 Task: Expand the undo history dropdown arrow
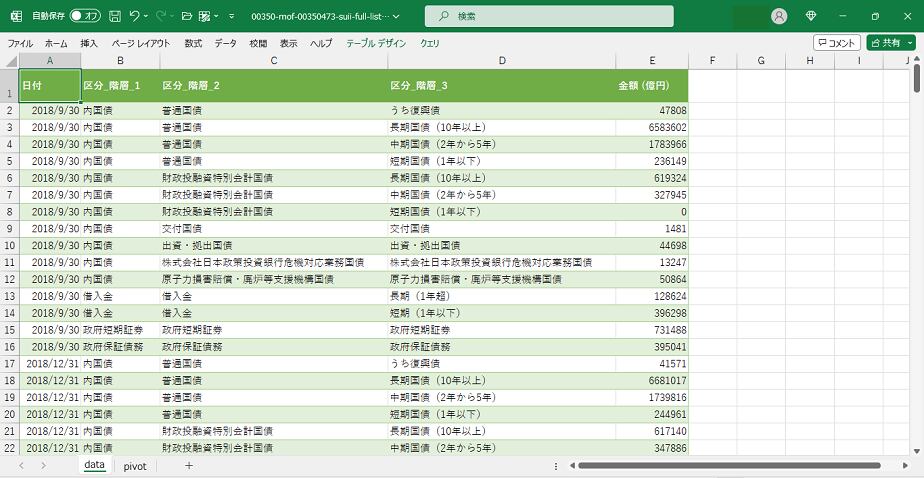(x=147, y=16)
